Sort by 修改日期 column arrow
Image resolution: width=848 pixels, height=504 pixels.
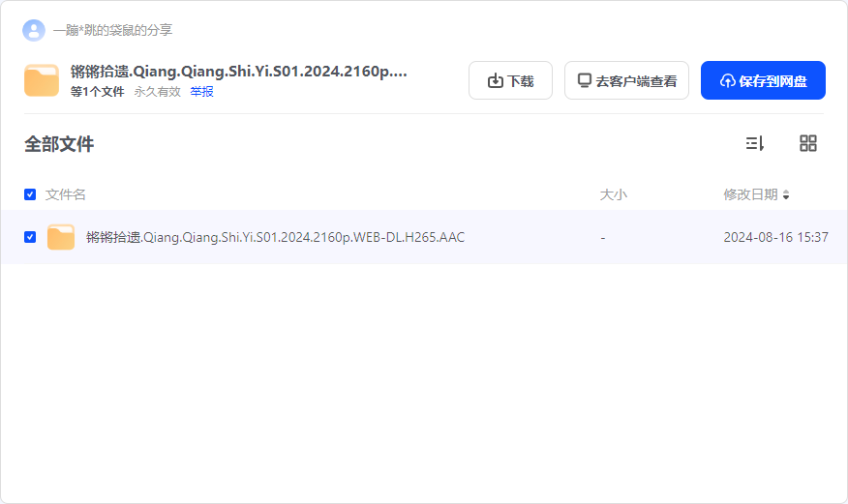click(x=786, y=194)
